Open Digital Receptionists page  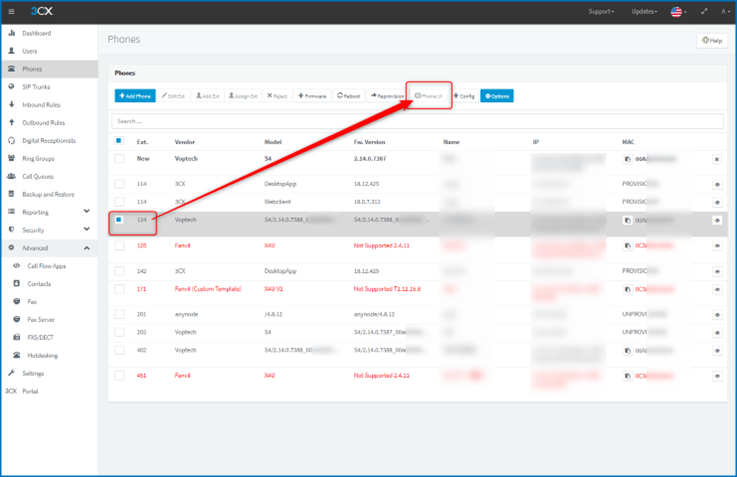click(x=49, y=140)
